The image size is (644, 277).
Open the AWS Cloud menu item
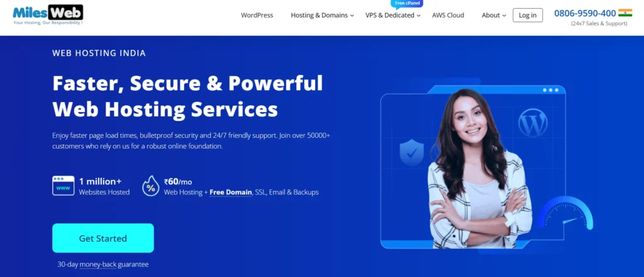(448, 15)
